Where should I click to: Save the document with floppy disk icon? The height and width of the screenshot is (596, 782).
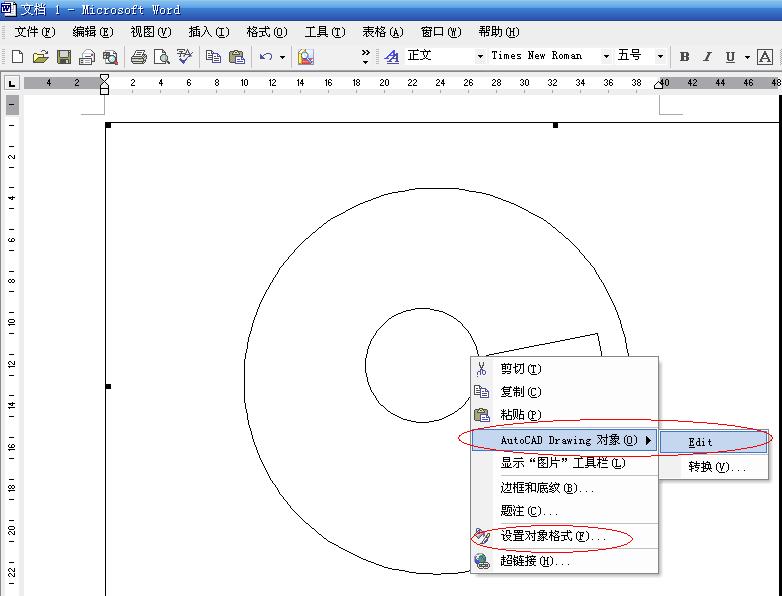pos(64,57)
